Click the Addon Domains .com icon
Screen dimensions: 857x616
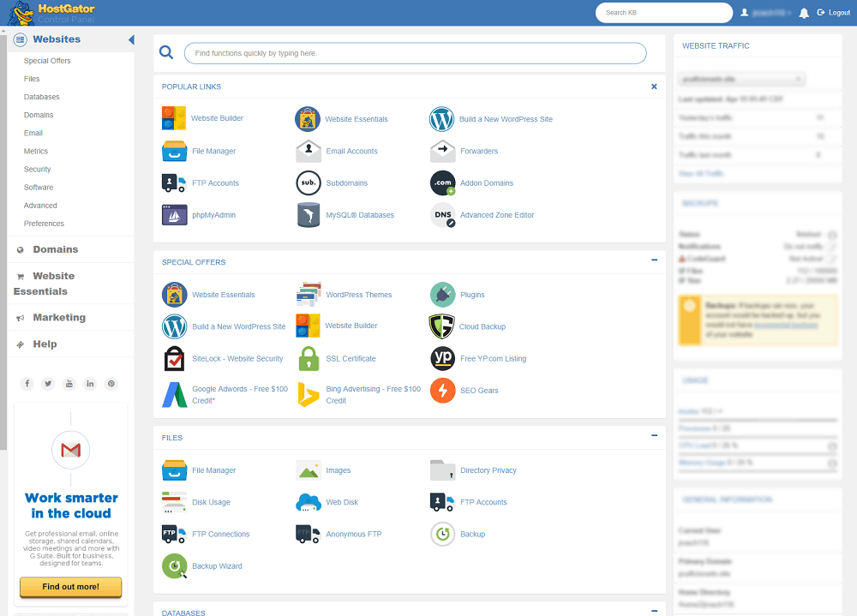[x=443, y=183]
